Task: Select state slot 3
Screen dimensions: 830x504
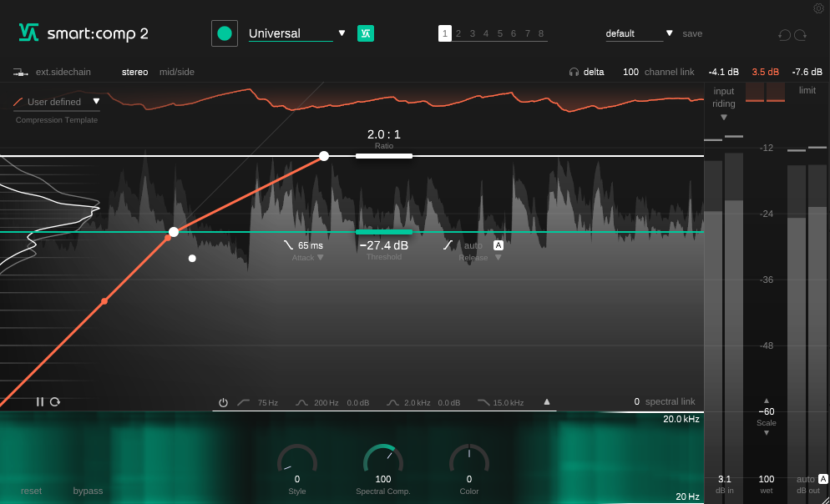Action: [473, 33]
